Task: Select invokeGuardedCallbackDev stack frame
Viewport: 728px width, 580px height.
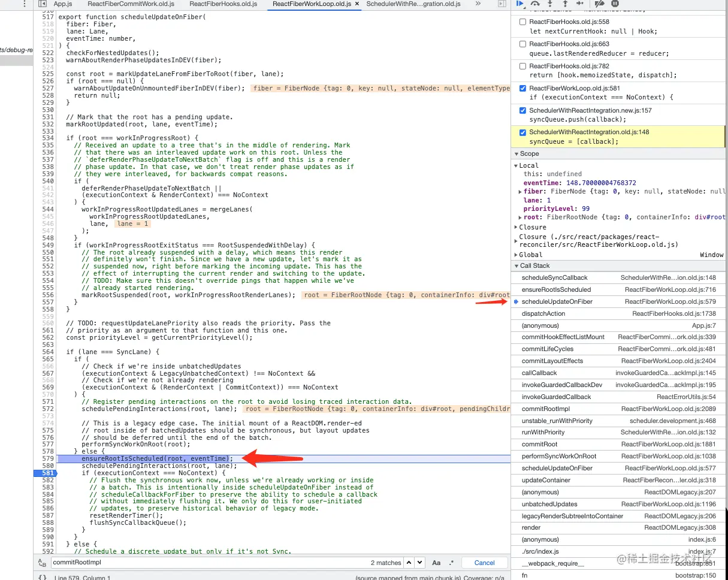Action: (618, 385)
